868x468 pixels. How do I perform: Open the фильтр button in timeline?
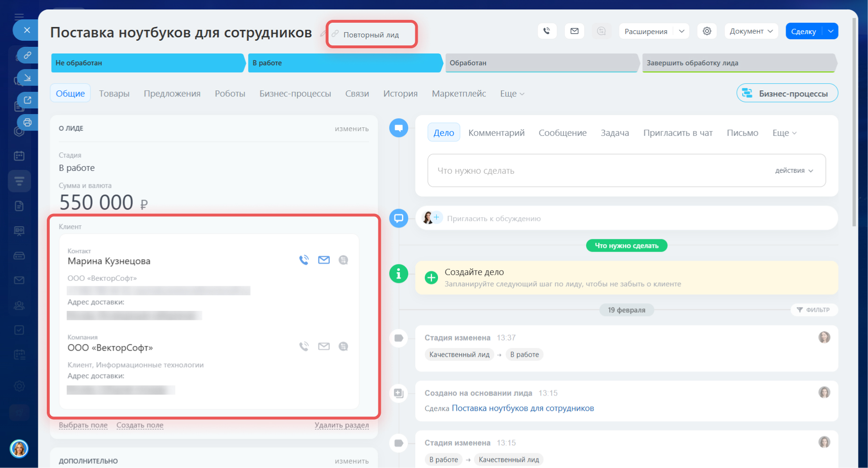[814, 310]
